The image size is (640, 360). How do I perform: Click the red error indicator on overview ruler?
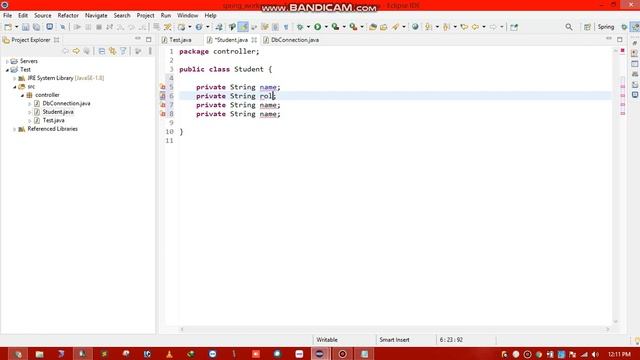coord(622,51)
